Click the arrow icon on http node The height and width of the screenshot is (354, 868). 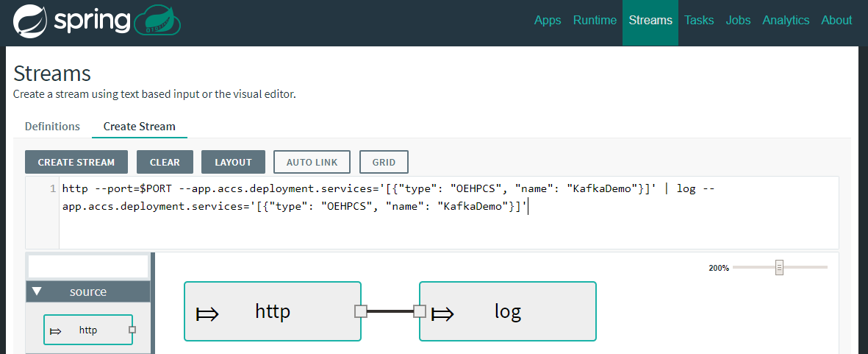point(207,315)
